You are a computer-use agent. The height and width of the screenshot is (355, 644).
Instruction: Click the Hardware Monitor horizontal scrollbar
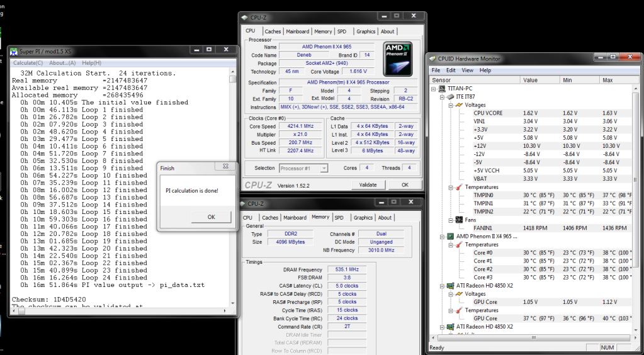click(529, 339)
